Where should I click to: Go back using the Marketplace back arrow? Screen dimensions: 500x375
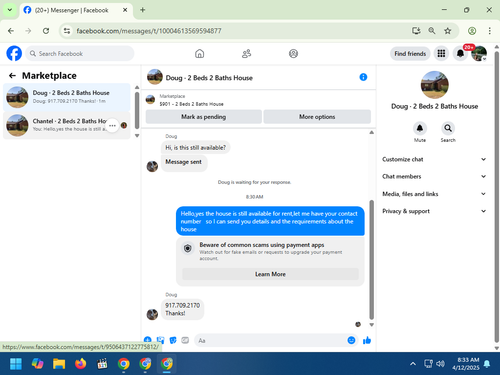click(x=12, y=76)
